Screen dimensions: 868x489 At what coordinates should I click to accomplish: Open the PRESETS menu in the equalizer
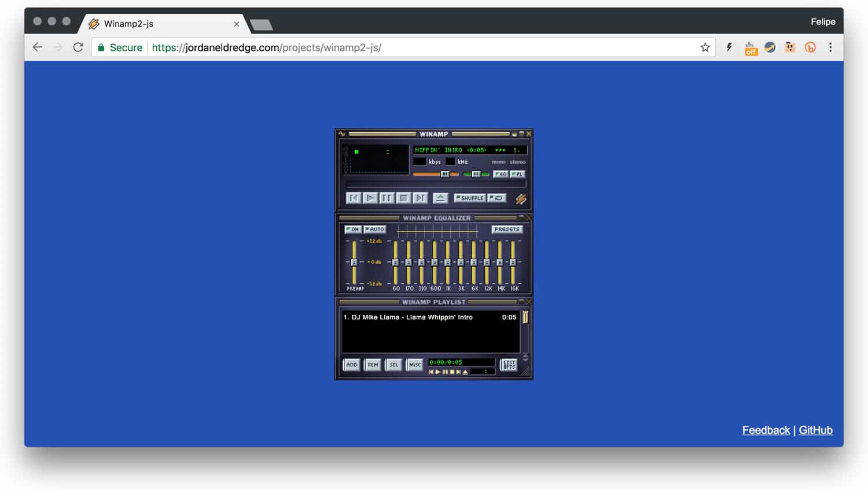[507, 229]
